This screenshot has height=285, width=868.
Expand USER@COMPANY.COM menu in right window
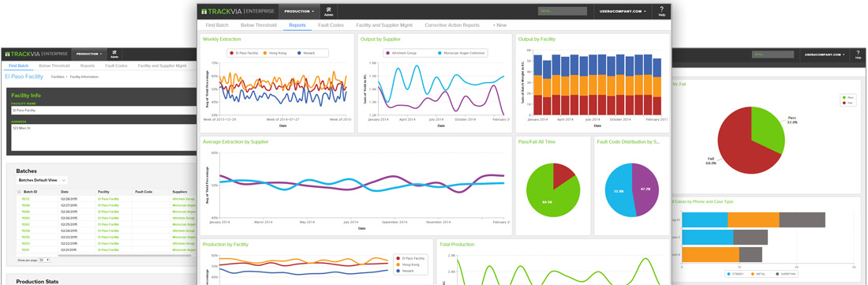pos(824,54)
